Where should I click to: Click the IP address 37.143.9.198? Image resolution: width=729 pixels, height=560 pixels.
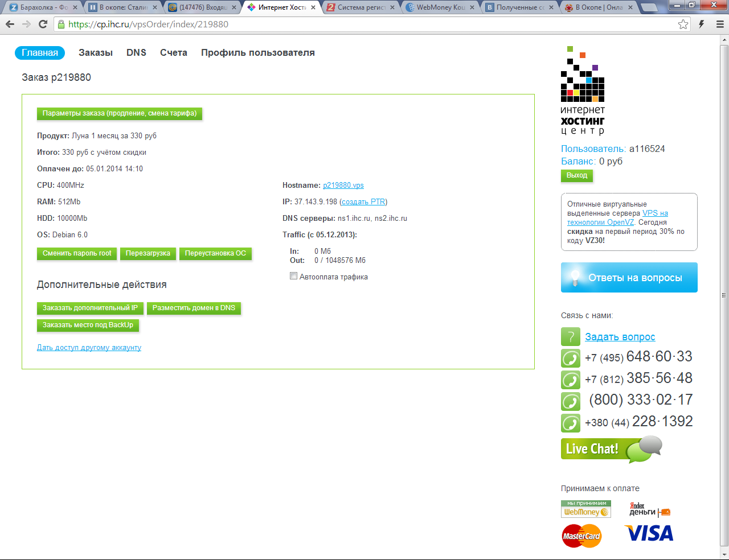[x=316, y=202]
